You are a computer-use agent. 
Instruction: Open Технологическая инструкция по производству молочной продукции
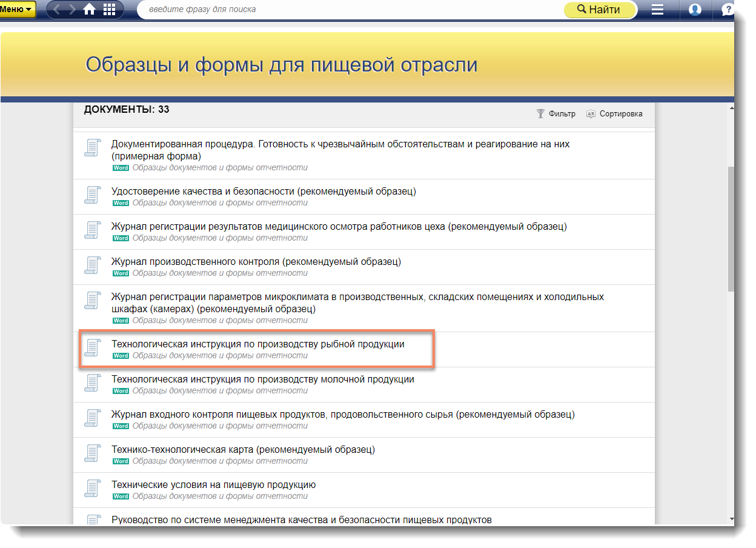tap(262, 379)
